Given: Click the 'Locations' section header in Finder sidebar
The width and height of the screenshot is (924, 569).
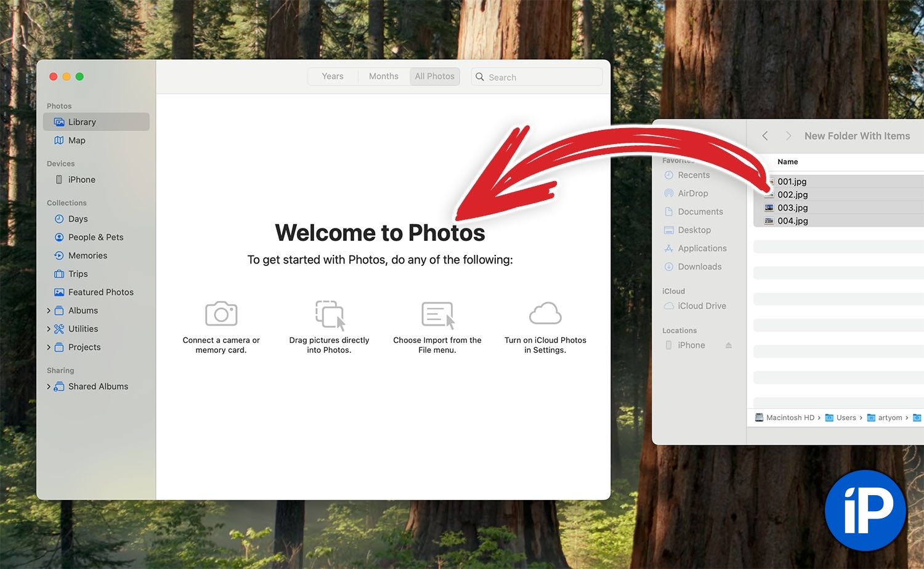Looking at the screenshot, I should pos(679,331).
